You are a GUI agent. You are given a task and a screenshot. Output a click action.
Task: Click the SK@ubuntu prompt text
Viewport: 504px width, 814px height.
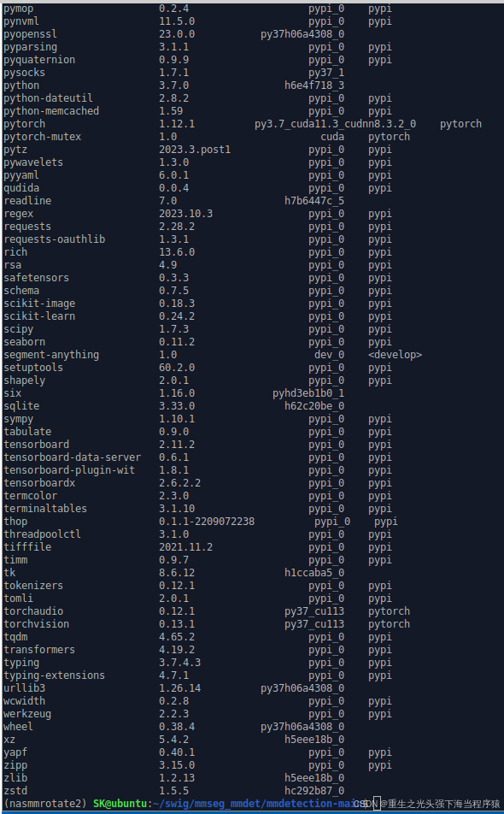[x=120, y=804]
